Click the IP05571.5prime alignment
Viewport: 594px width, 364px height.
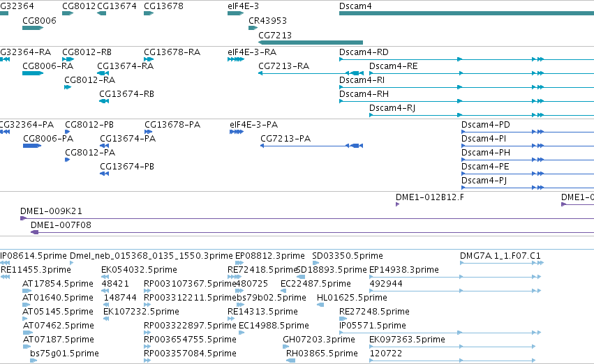440,333
